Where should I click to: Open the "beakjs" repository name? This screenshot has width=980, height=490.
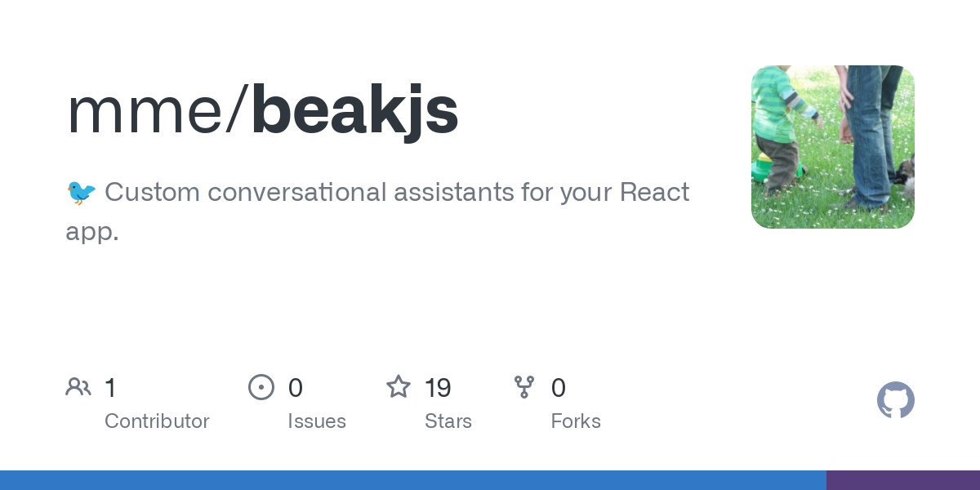(x=355, y=111)
